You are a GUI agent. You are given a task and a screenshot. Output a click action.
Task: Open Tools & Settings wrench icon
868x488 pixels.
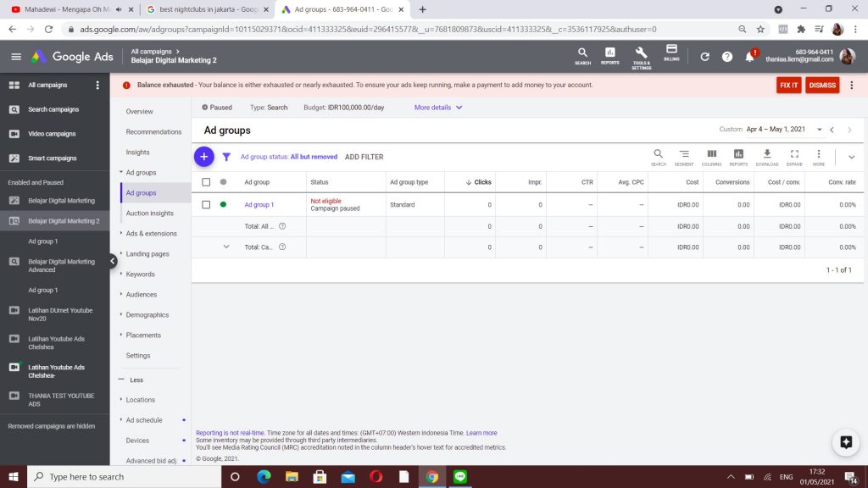[x=641, y=56]
